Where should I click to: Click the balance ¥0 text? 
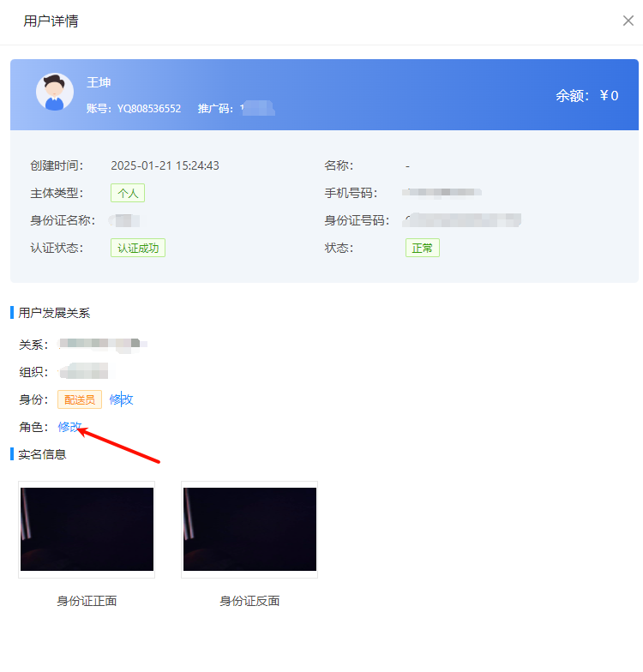(609, 96)
